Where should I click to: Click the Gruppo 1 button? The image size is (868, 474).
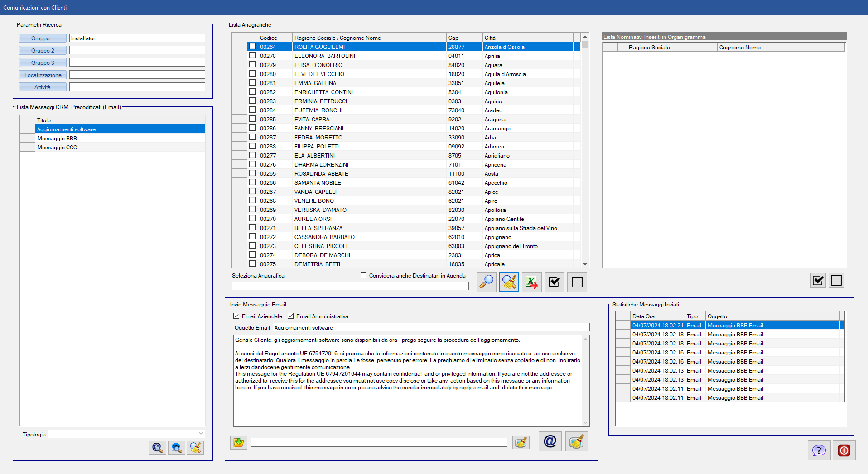(43, 38)
